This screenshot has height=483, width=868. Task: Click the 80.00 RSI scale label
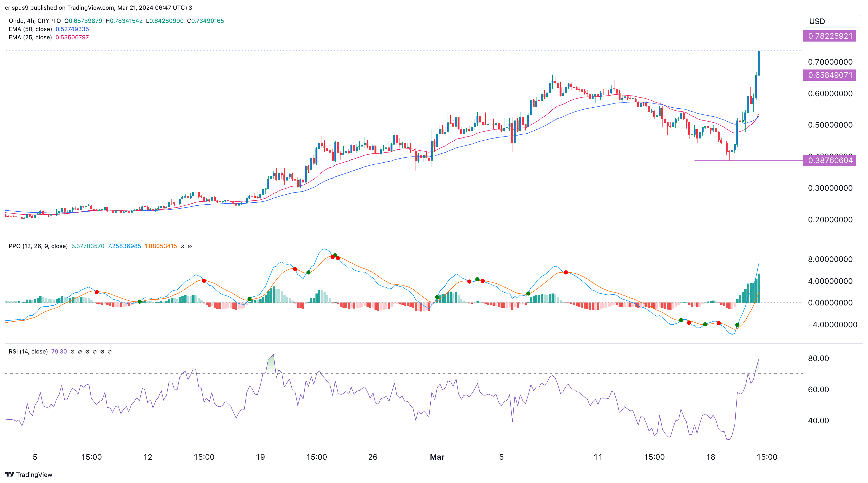point(818,359)
